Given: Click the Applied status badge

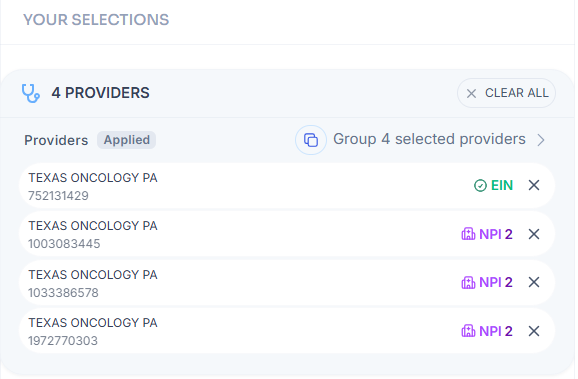Looking at the screenshot, I should 126,140.
